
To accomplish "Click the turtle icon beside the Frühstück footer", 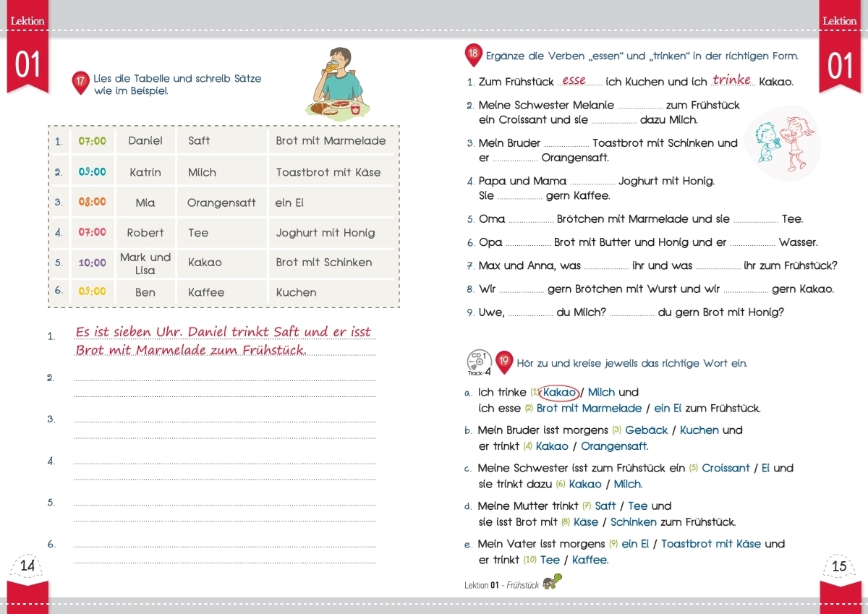I will (553, 581).
